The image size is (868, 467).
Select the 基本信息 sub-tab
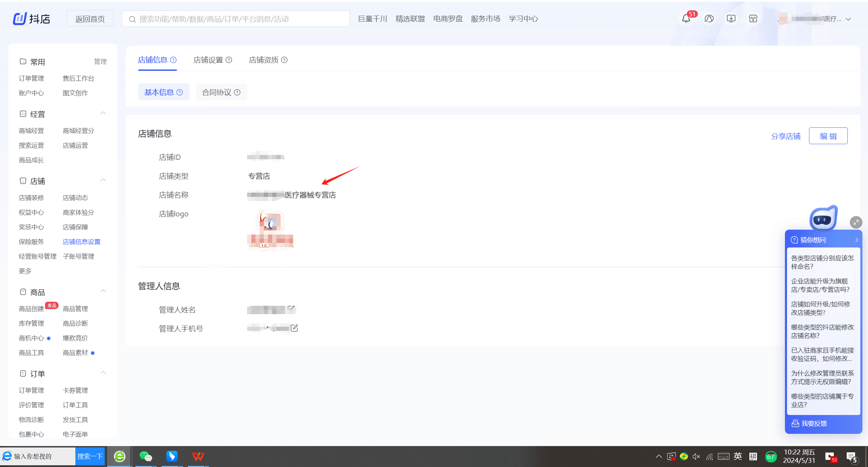pos(164,92)
